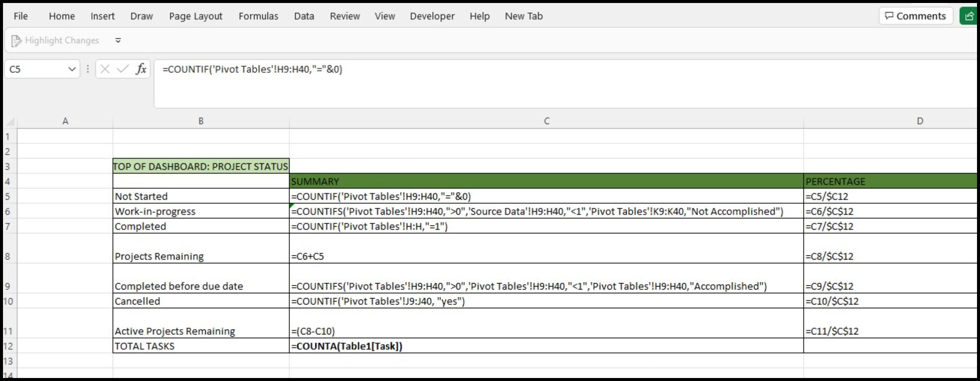Click the formula bar options dots
Image resolution: width=980 pixels, height=381 pixels.
click(x=88, y=69)
